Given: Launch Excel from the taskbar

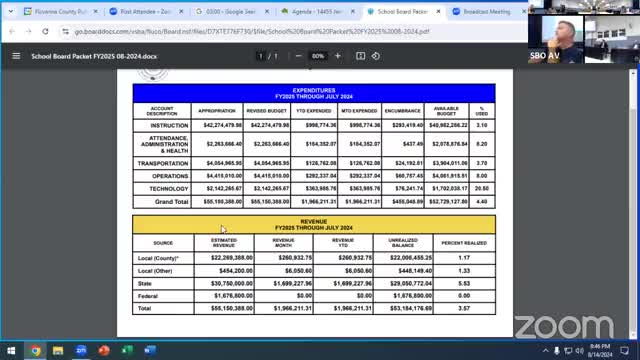Looking at the screenshot, I should tap(127, 350).
